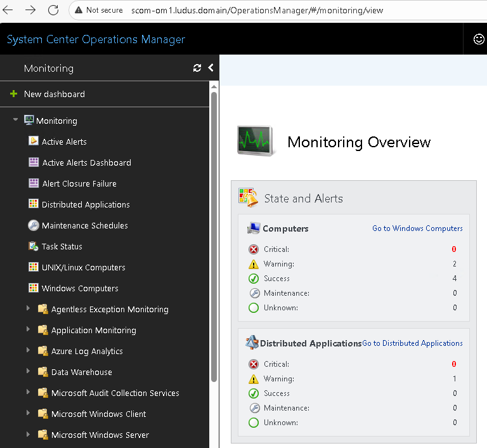Open Active Alerts view icon
487x448 pixels.
[x=34, y=142]
